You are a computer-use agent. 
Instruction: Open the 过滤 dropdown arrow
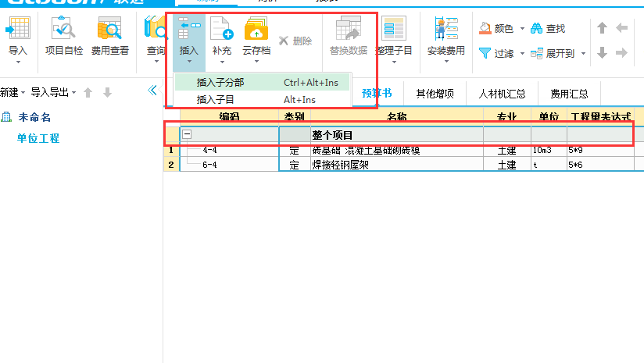click(x=522, y=54)
